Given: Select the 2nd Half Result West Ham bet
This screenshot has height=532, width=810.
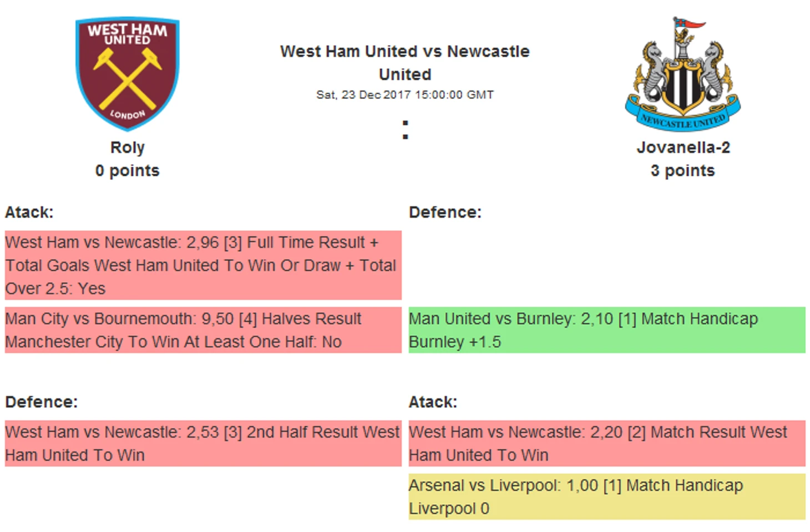Looking at the screenshot, I should pyautogui.click(x=202, y=443).
